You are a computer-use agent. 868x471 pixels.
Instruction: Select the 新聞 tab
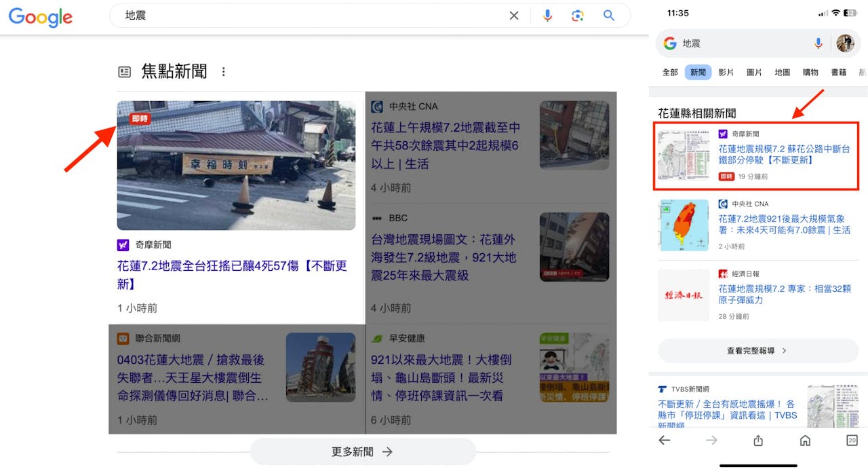[698, 72]
